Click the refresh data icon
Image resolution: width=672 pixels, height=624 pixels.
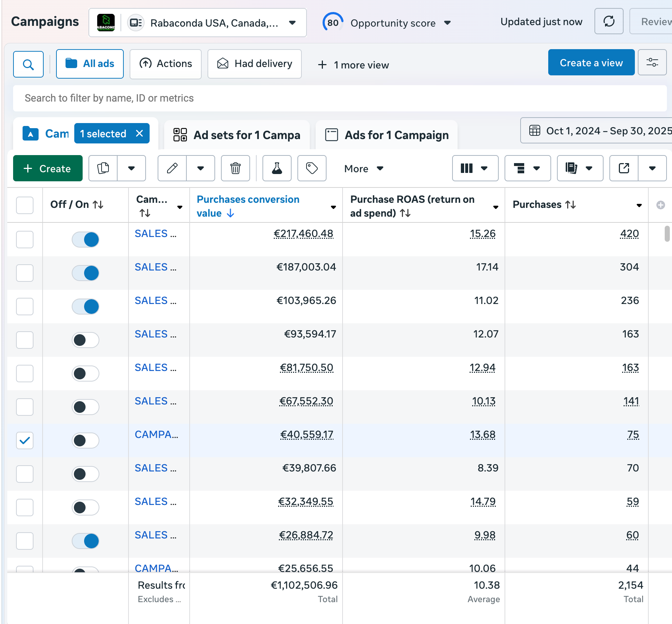click(609, 21)
